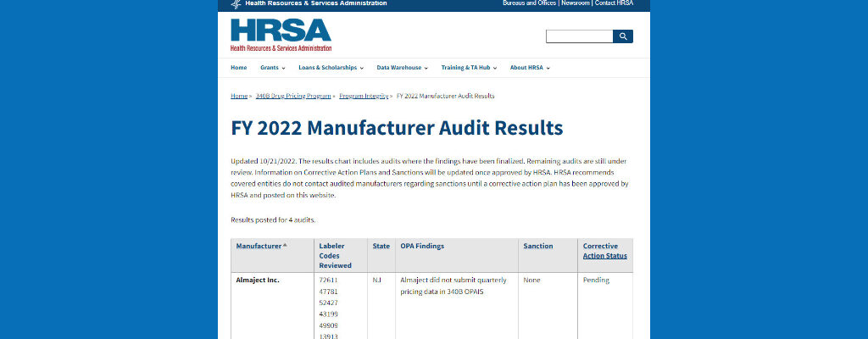Focus the site search input field
Viewport: 868px width, 339px height.
tap(579, 36)
